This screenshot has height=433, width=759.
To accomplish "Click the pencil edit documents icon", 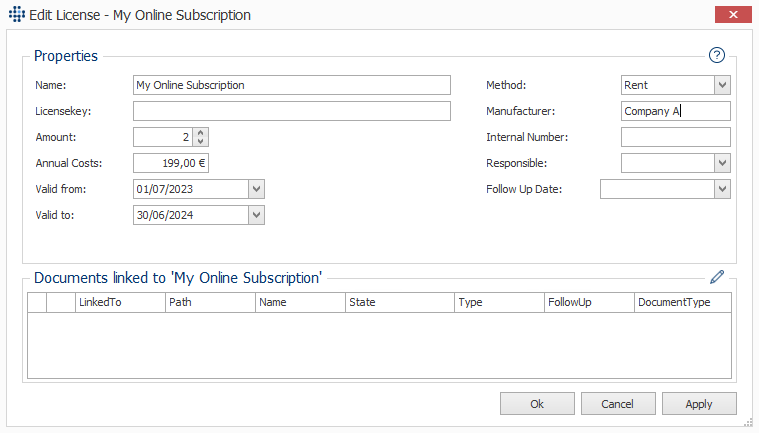I will click(x=717, y=277).
